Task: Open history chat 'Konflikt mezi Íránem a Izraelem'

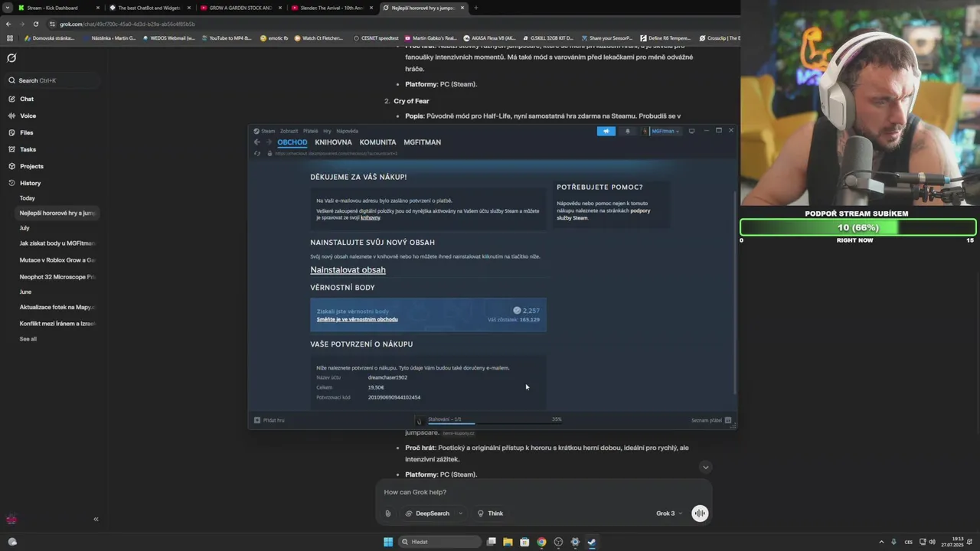Action: [57, 324]
